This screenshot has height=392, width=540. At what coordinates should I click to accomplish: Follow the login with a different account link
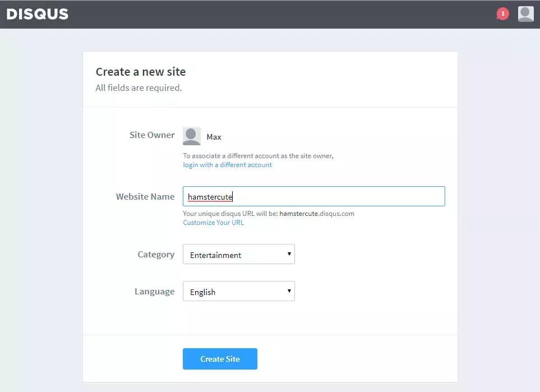(227, 165)
